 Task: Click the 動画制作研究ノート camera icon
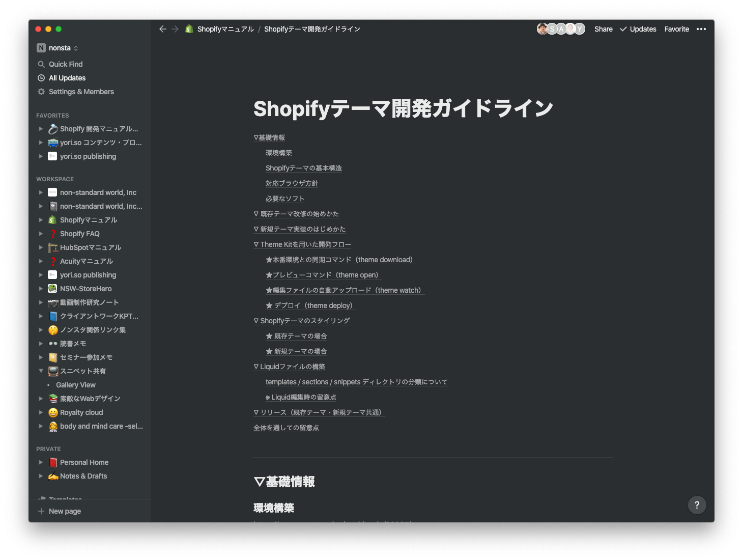click(x=53, y=302)
